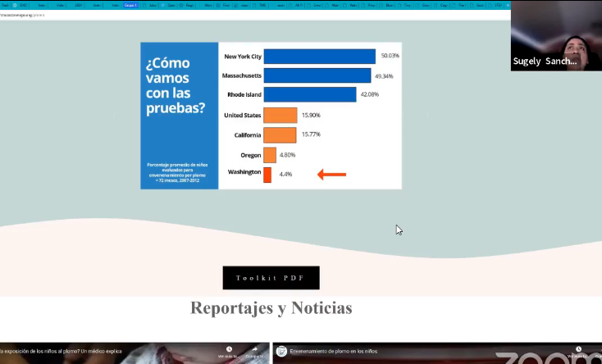Viewport: 602px width, 364px height.
Task: Select Sugely Sanchez webcam thumbnail
Action: click(556, 36)
